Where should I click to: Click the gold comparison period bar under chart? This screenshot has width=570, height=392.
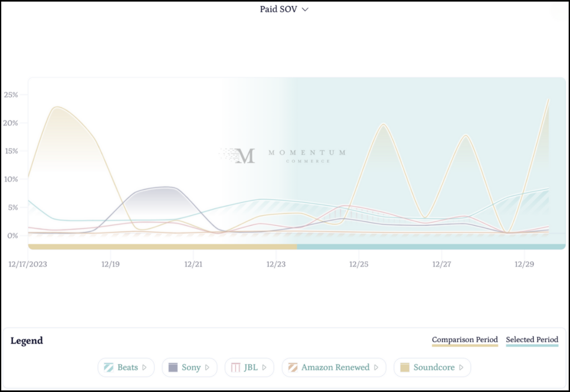pos(162,246)
